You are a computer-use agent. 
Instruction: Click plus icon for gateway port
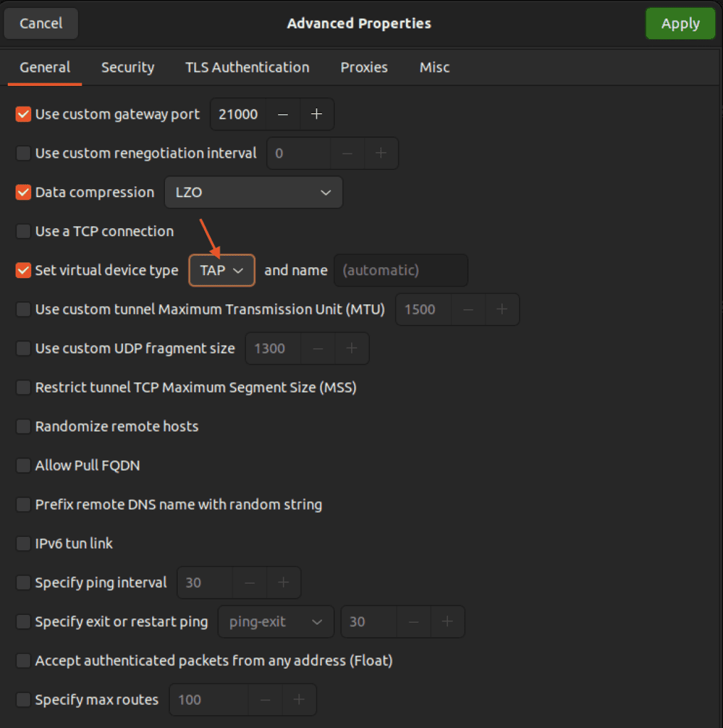click(x=317, y=114)
